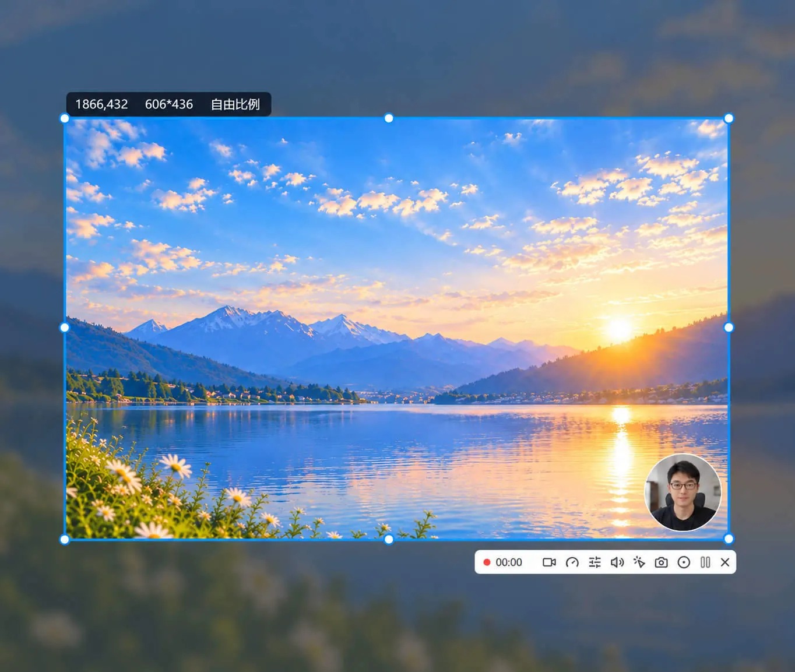Viewport: 795px width, 672px height.
Task: Click the left-middle selection handle
Action: point(65,328)
